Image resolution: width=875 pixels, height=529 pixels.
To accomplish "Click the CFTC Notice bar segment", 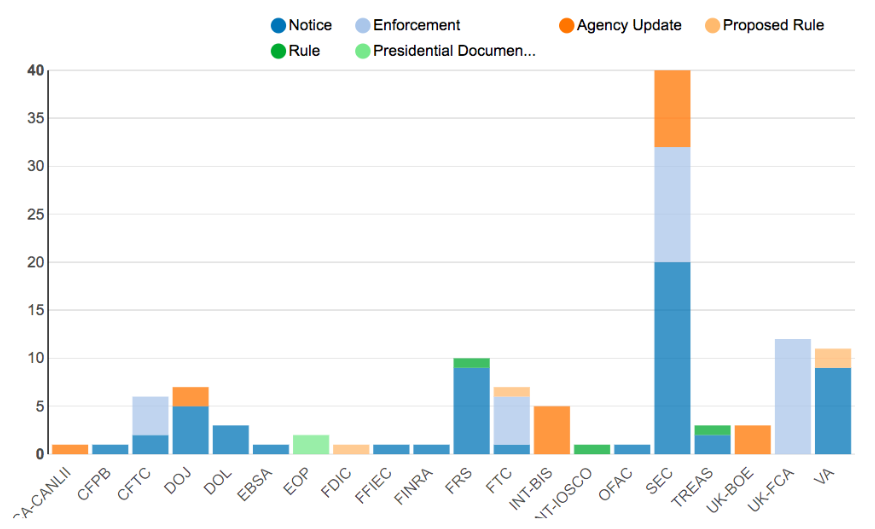I will (150, 444).
